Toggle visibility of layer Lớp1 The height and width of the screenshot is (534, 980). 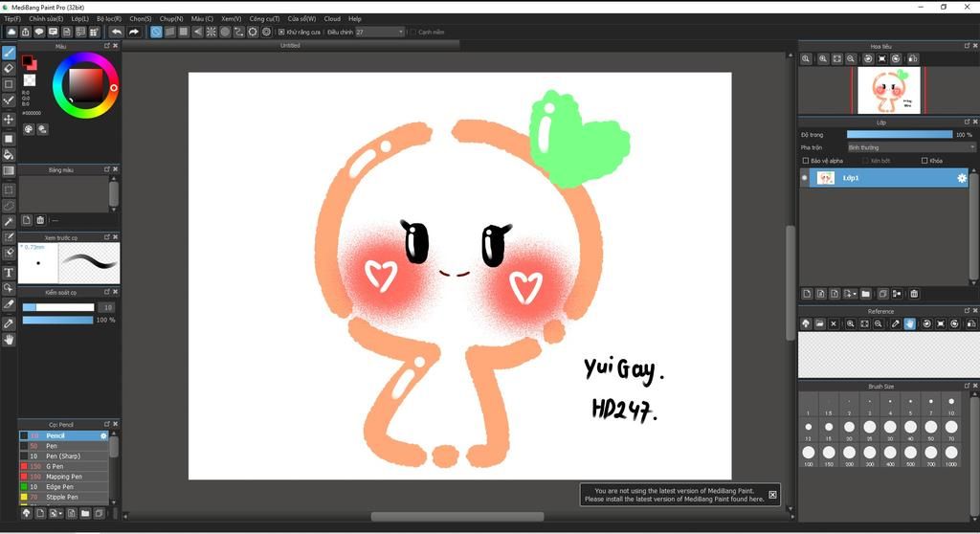tap(804, 178)
